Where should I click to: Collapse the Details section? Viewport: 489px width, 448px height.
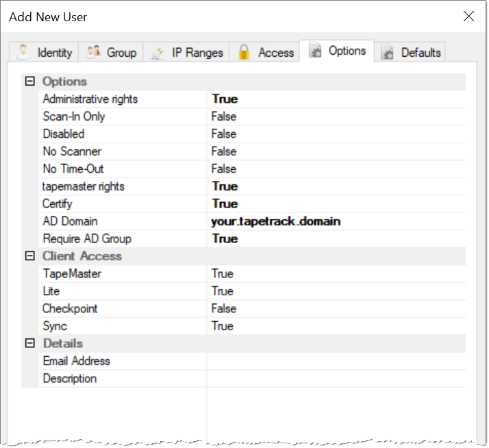coord(29,343)
